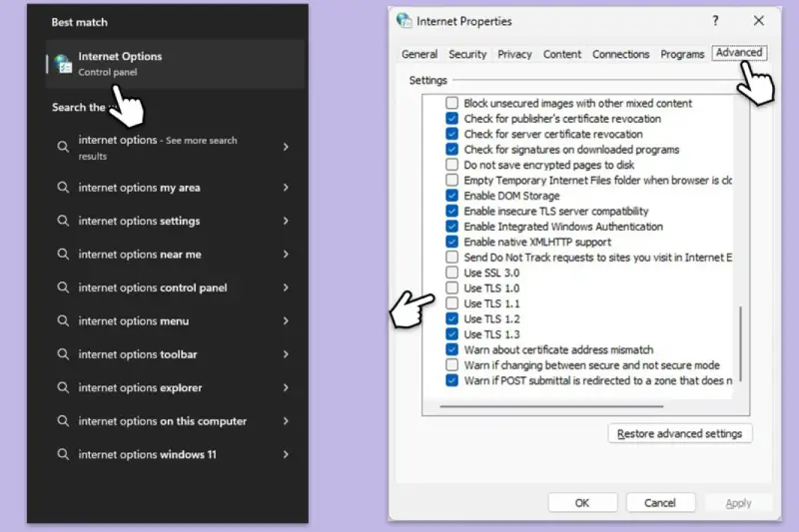Image resolution: width=799 pixels, height=532 pixels.
Task: Click the search icon beside 'internet options menu'
Action: click(x=63, y=320)
